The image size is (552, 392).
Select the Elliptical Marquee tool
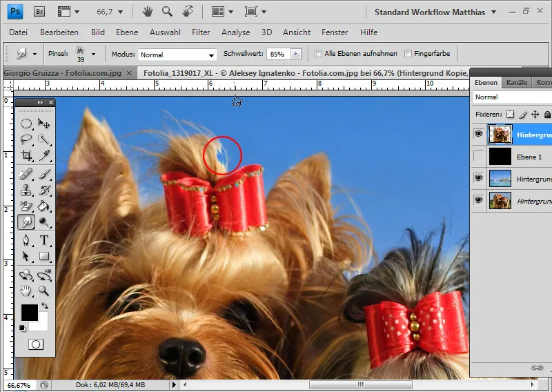(26, 124)
